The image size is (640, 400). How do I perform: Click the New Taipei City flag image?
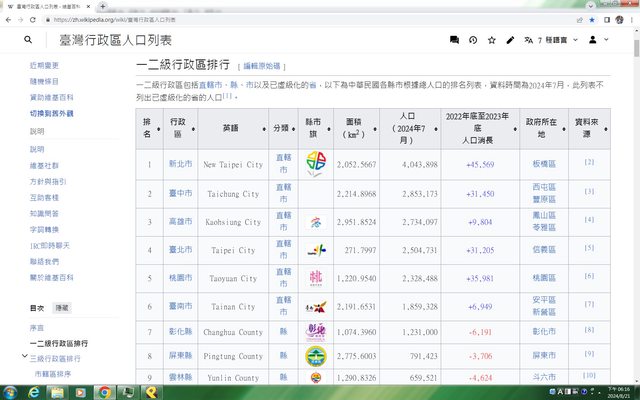[x=316, y=163]
